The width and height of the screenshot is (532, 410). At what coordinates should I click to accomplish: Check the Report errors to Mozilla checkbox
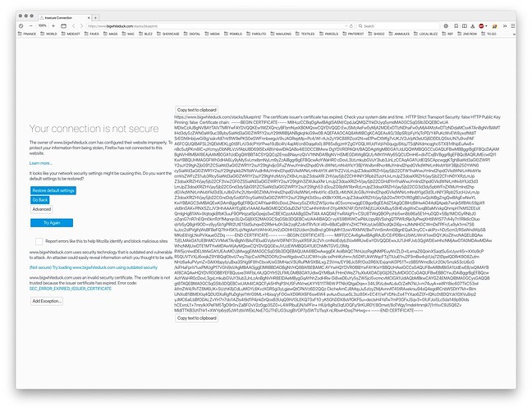click(x=39, y=241)
